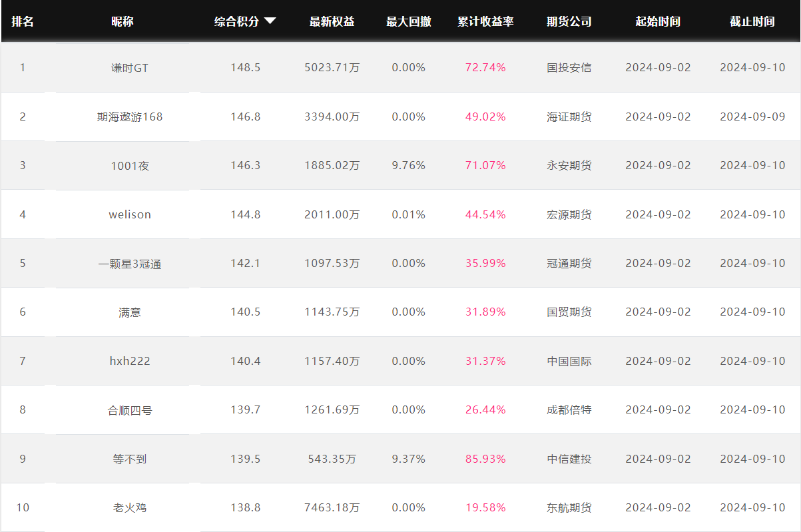The height and width of the screenshot is (532, 801).
Task: Click the drawdown value 0.01%
Action: click(x=409, y=214)
